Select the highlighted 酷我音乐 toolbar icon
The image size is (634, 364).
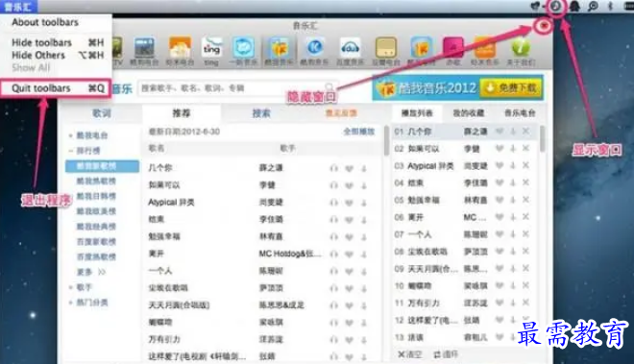[x=279, y=51]
